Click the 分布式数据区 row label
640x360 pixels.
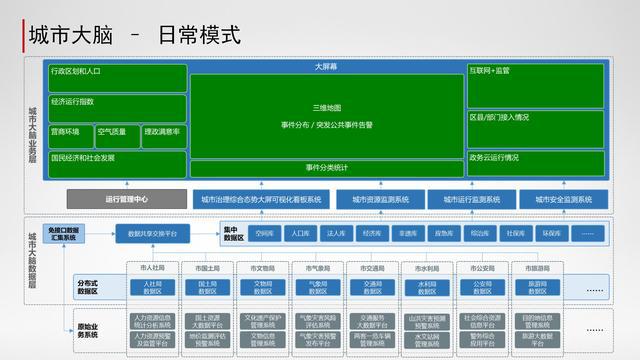[88, 287]
